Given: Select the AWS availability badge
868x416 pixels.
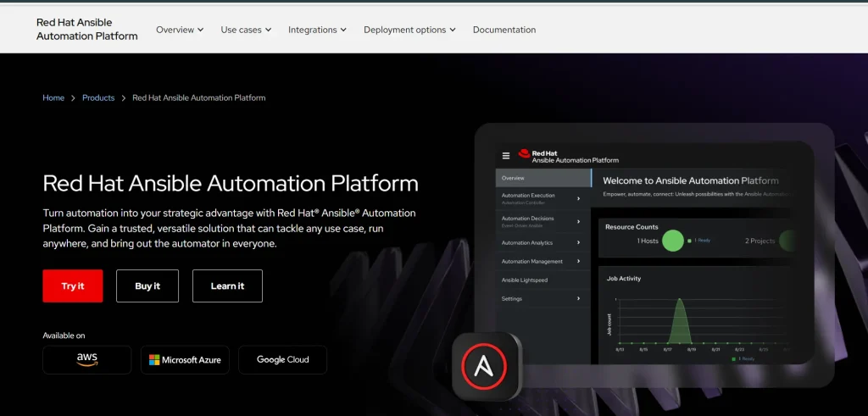Looking at the screenshot, I should (87, 360).
